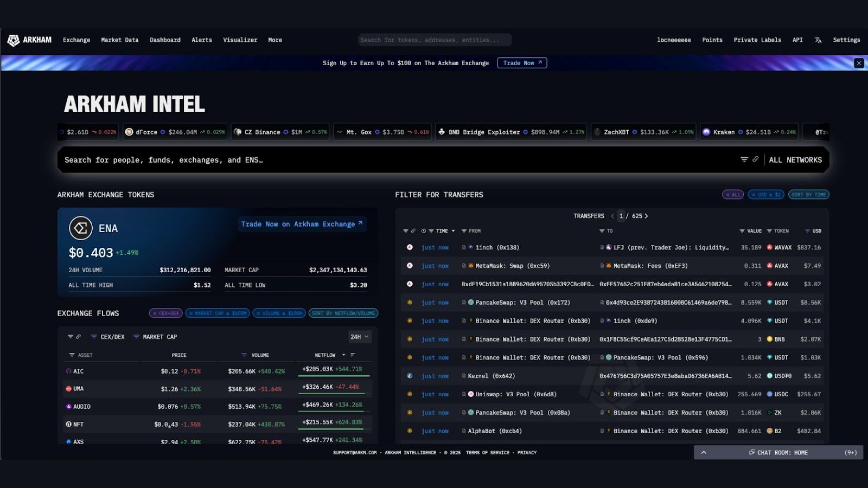Open Privacy footer link
This screenshot has width=868, height=488.
click(x=527, y=452)
